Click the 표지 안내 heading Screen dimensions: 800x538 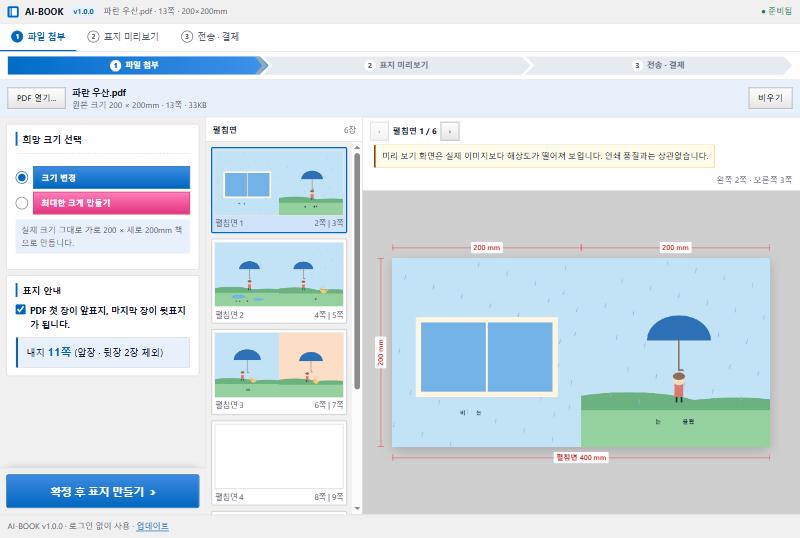tap(41, 290)
